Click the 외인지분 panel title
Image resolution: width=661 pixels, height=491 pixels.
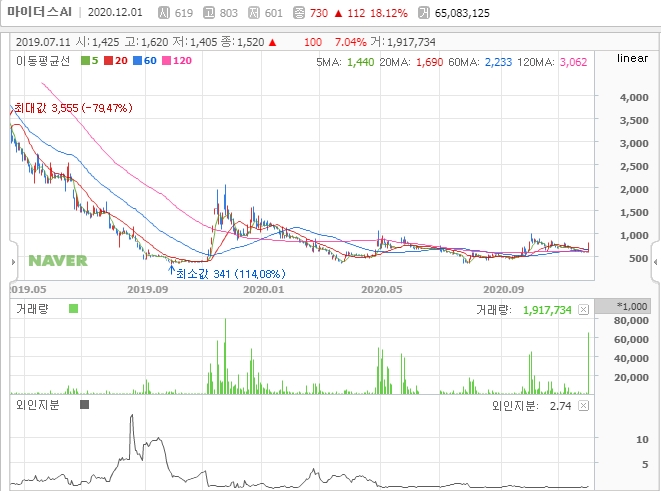point(38,405)
